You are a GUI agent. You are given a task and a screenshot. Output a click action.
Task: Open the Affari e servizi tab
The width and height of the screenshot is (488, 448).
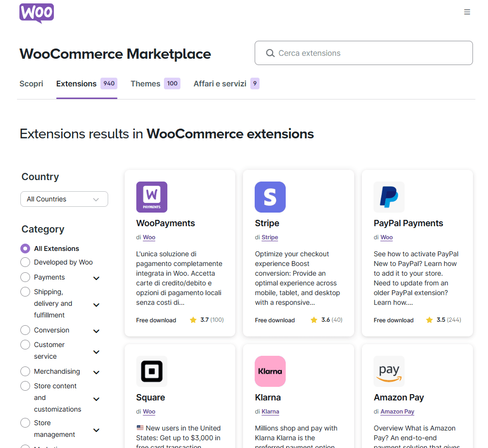coord(220,84)
